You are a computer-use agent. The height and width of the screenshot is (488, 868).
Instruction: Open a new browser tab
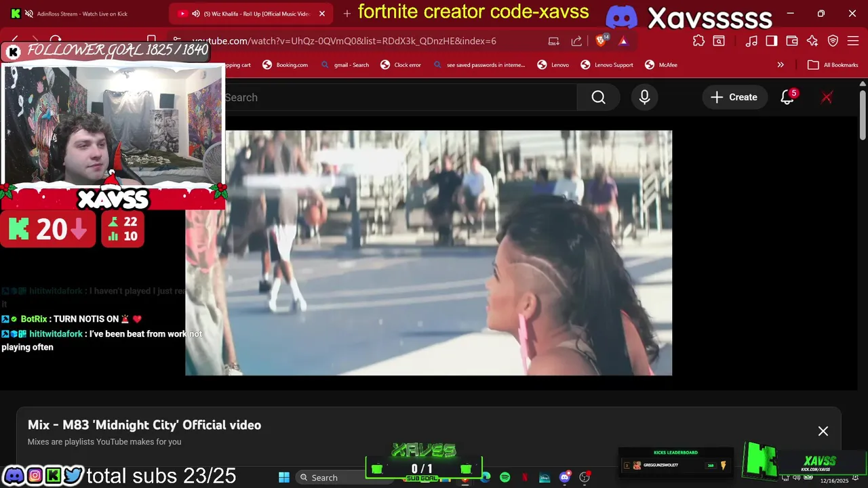click(347, 14)
